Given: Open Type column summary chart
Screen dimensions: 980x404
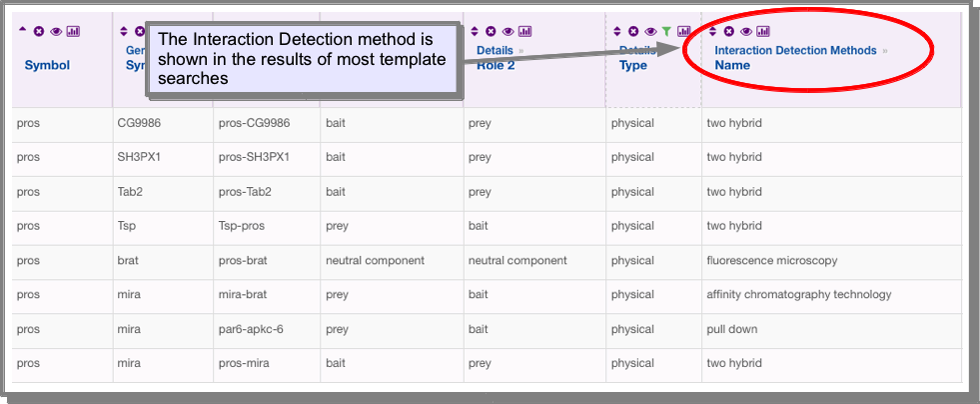Looking at the screenshot, I should (684, 31).
